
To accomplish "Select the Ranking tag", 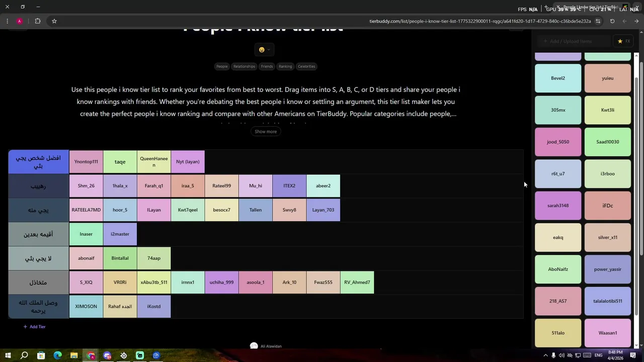I will pos(285,66).
